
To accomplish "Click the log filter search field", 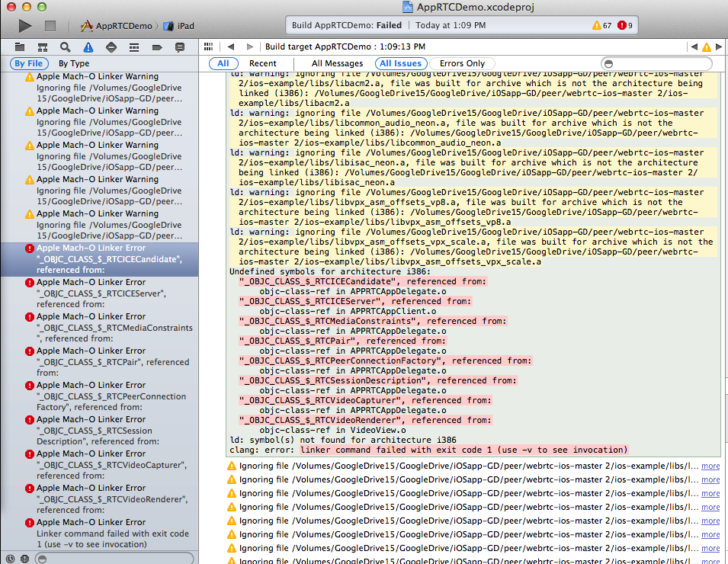I will [656, 63].
